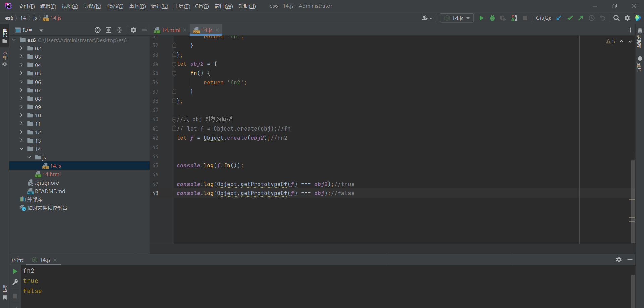Run with coverage icon

click(x=503, y=18)
